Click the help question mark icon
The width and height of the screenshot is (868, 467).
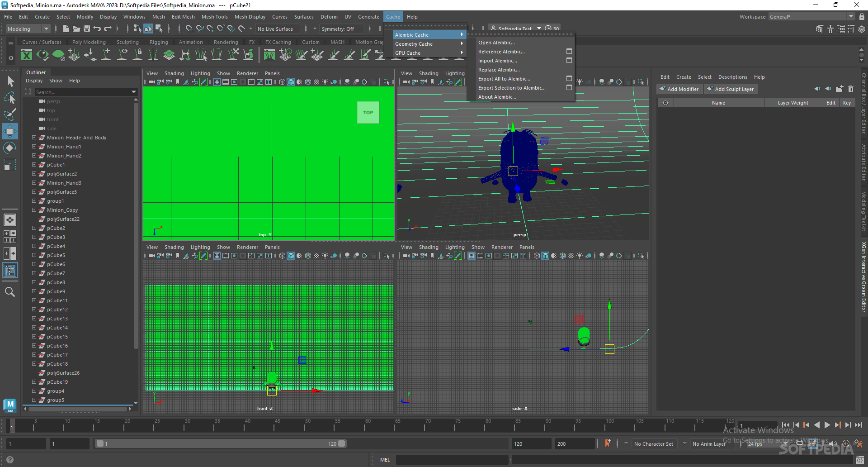tap(10, 460)
